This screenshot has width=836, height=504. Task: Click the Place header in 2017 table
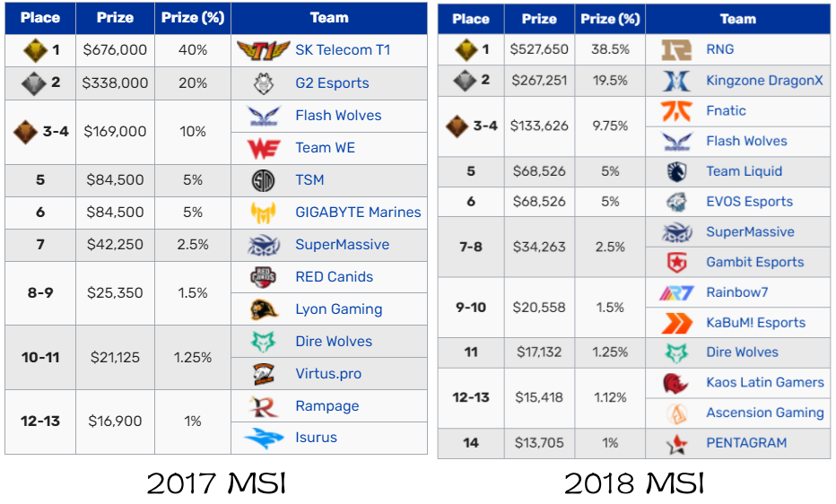[40, 18]
